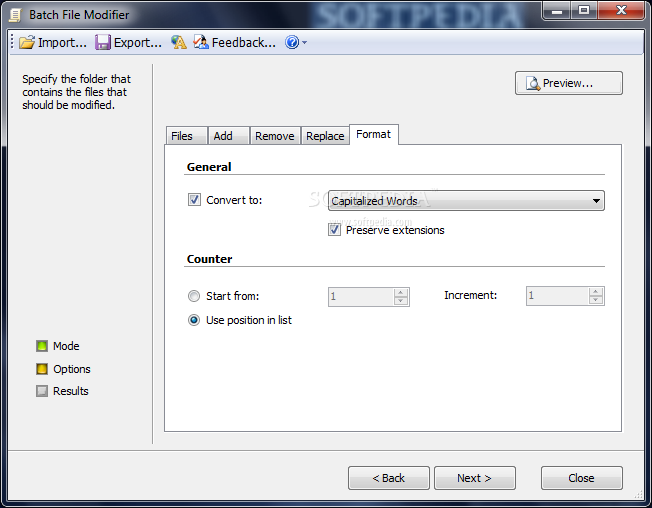
Task: Click the Mode label in sidebar
Action: pos(66,346)
